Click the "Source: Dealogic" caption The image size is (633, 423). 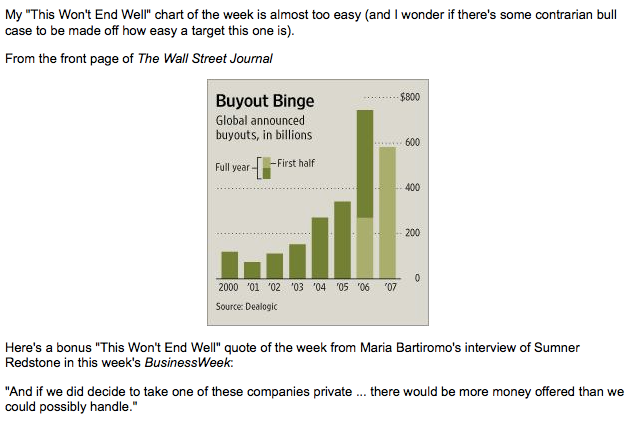247,306
